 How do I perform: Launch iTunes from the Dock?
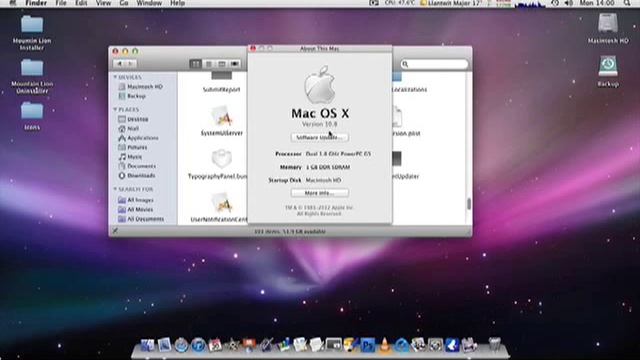(x=198, y=345)
